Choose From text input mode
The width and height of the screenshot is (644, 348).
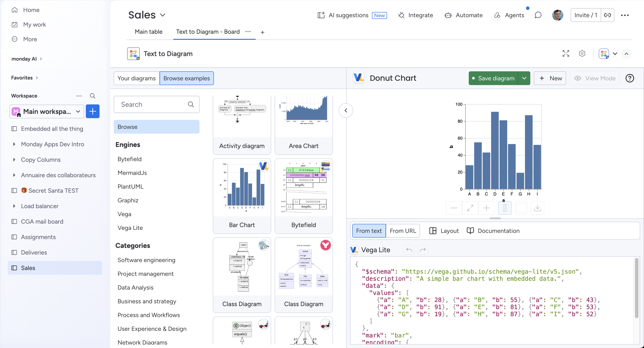tap(369, 231)
